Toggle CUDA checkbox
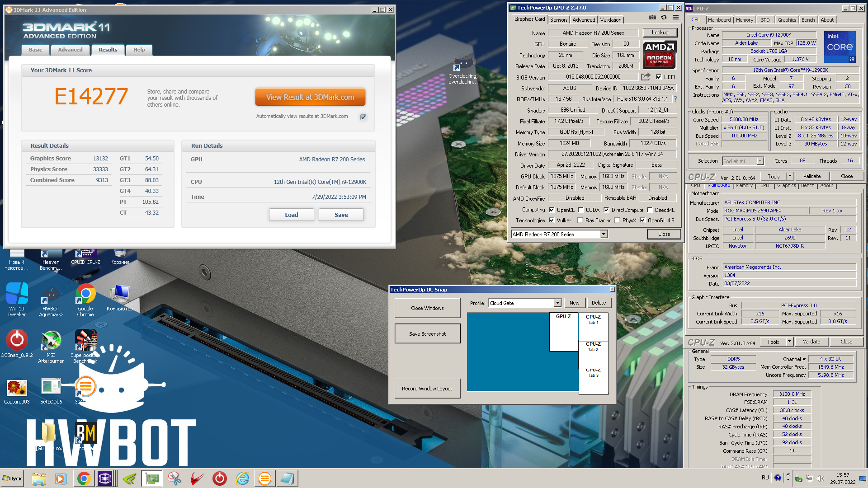Image resolution: width=868 pixels, height=488 pixels. (x=580, y=210)
